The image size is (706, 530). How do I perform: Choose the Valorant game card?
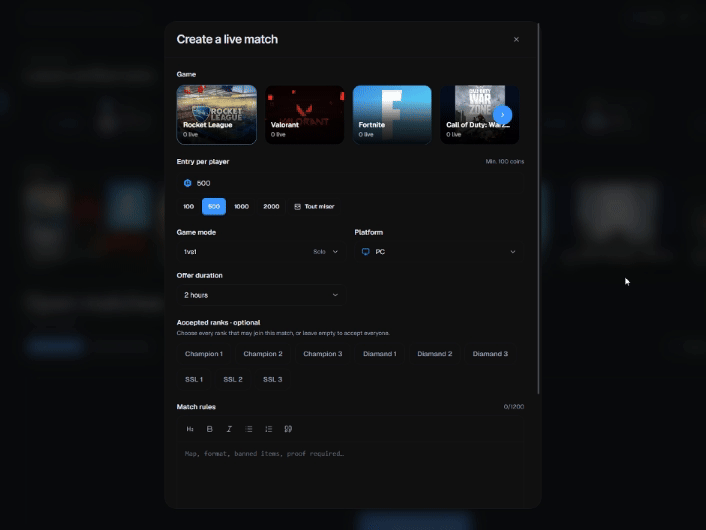coord(304,115)
